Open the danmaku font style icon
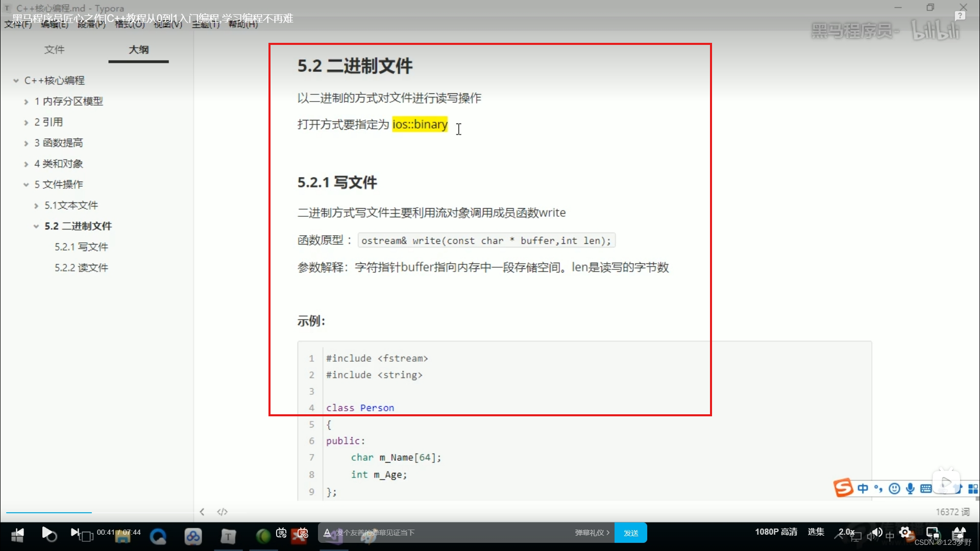Viewport: 980px width, 551px height. click(327, 533)
